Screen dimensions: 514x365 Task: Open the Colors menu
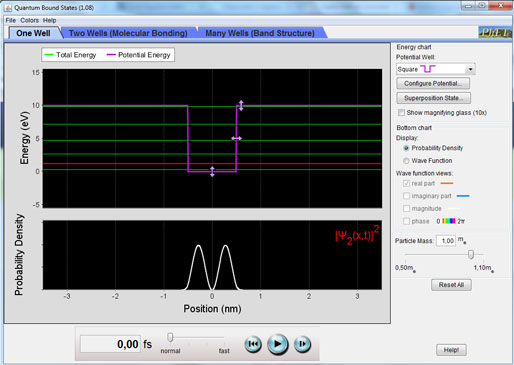click(x=30, y=20)
